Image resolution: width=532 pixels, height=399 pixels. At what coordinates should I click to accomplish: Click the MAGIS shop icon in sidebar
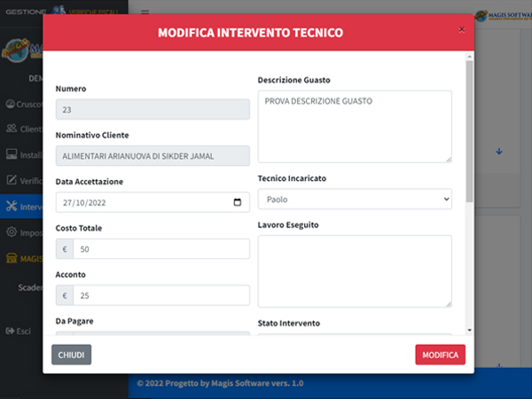(12, 258)
